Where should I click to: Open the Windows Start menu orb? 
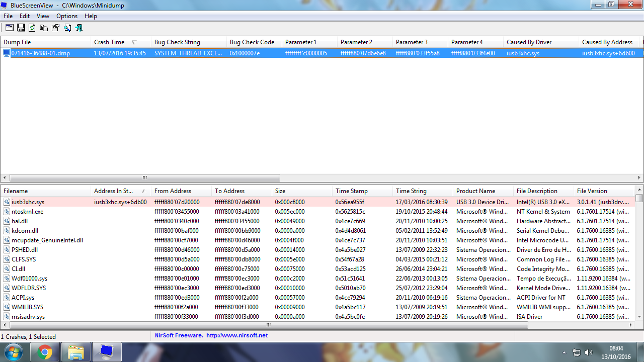click(x=14, y=352)
